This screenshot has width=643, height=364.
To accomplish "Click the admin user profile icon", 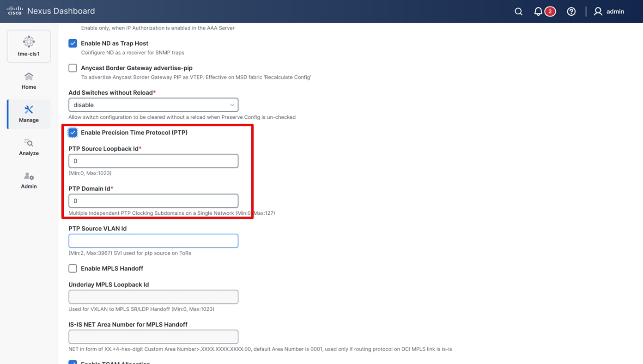I will tap(598, 12).
